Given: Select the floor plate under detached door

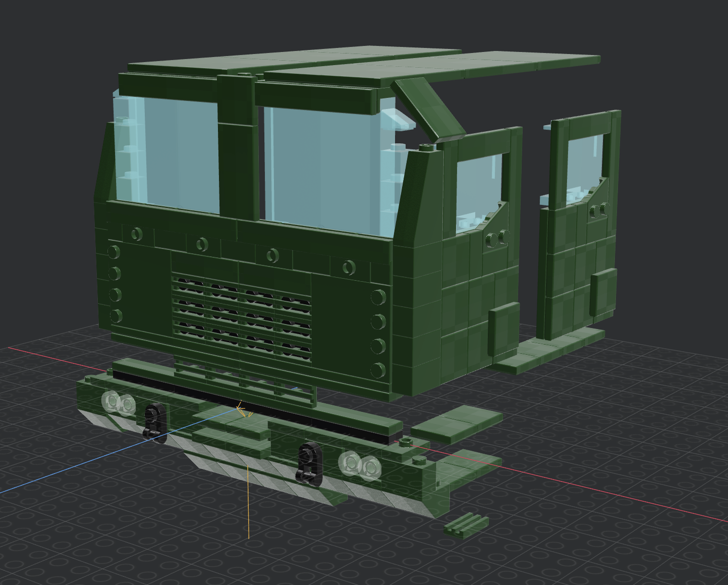Looking at the screenshot, I should (x=549, y=350).
